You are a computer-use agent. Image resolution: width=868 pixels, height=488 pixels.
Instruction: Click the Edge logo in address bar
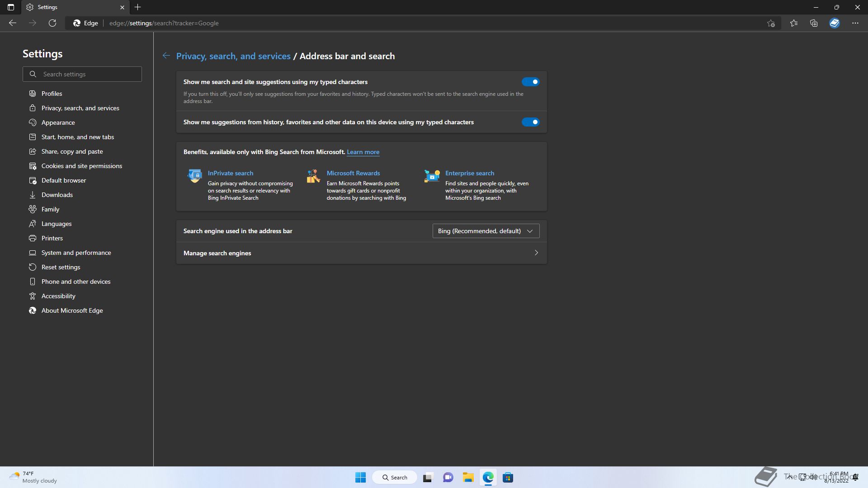click(x=77, y=23)
